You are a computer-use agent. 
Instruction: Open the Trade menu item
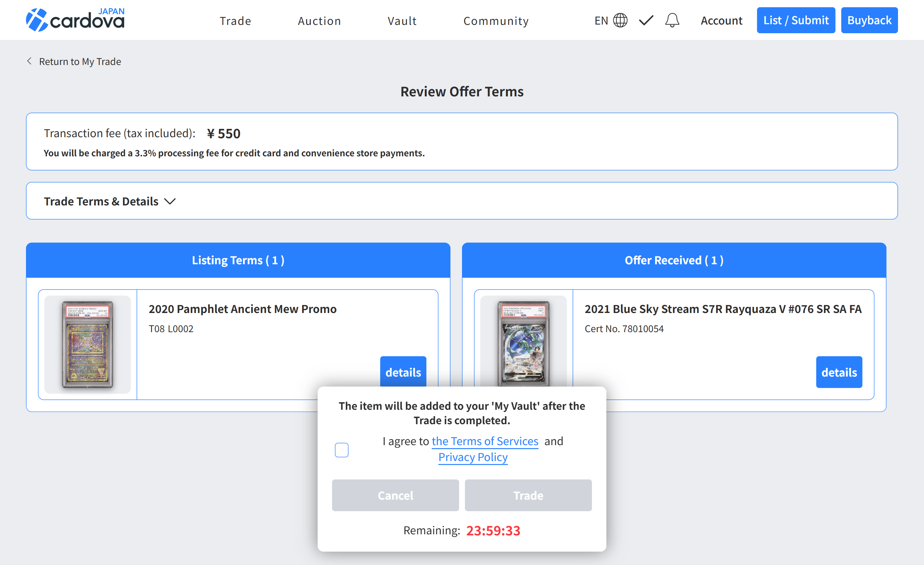tap(235, 21)
